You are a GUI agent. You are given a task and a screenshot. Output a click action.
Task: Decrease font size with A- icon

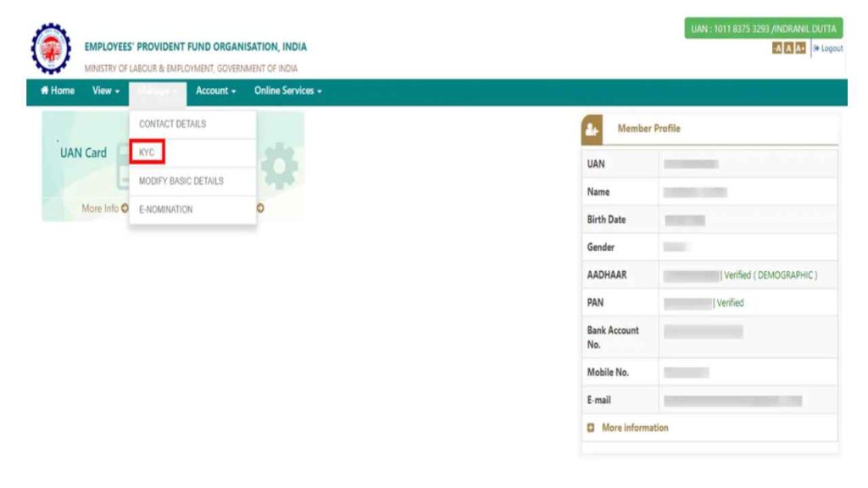click(777, 48)
